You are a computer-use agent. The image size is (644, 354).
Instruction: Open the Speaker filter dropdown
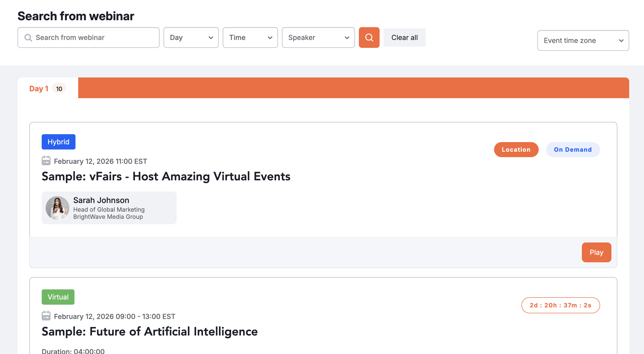(x=318, y=37)
